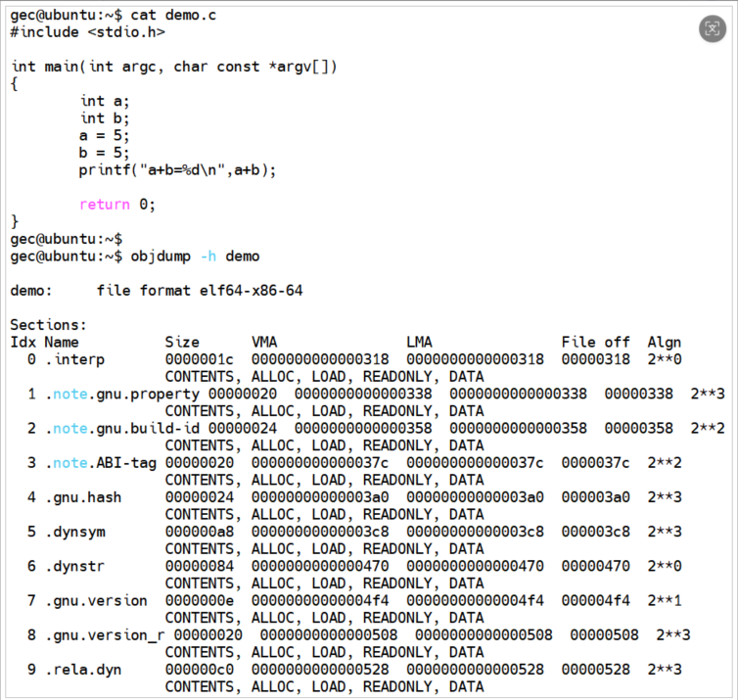The image size is (738, 700).
Task: Click file offset '000004f4' value
Action: 595,601
